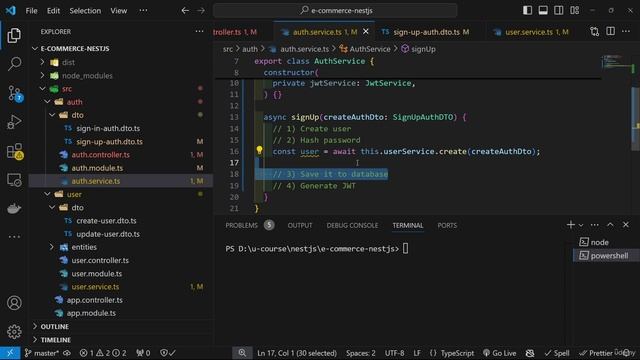Open the File menu

(x=31, y=11)
